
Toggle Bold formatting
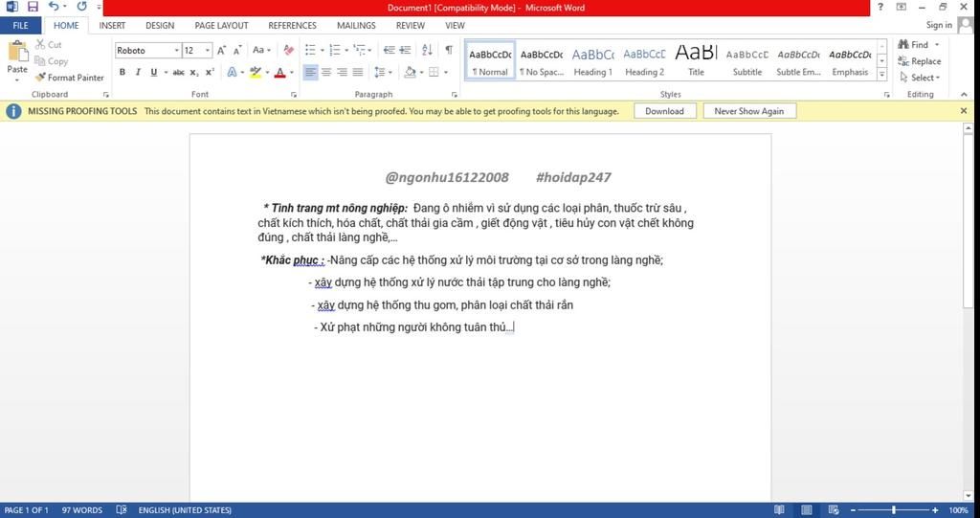coord(122,73)
